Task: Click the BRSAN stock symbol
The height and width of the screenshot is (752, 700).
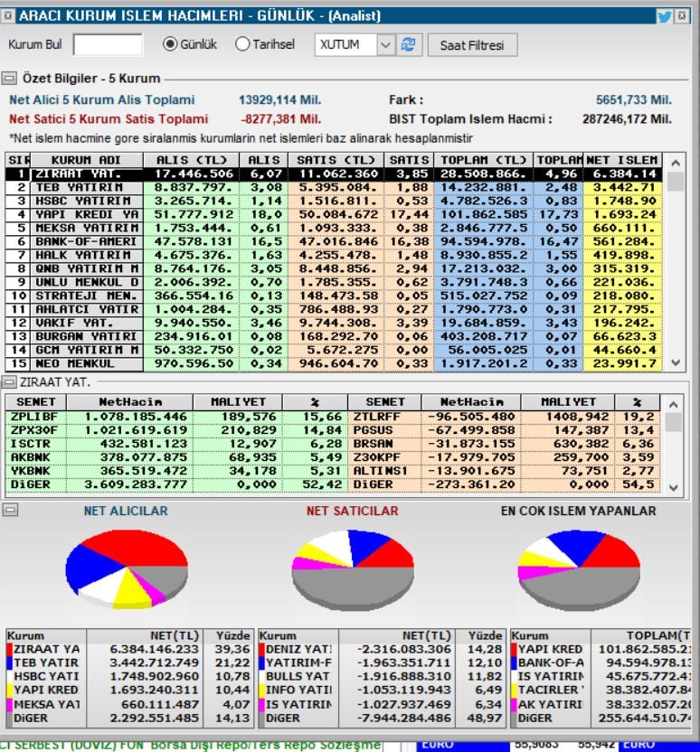Action: pos(373,444)
